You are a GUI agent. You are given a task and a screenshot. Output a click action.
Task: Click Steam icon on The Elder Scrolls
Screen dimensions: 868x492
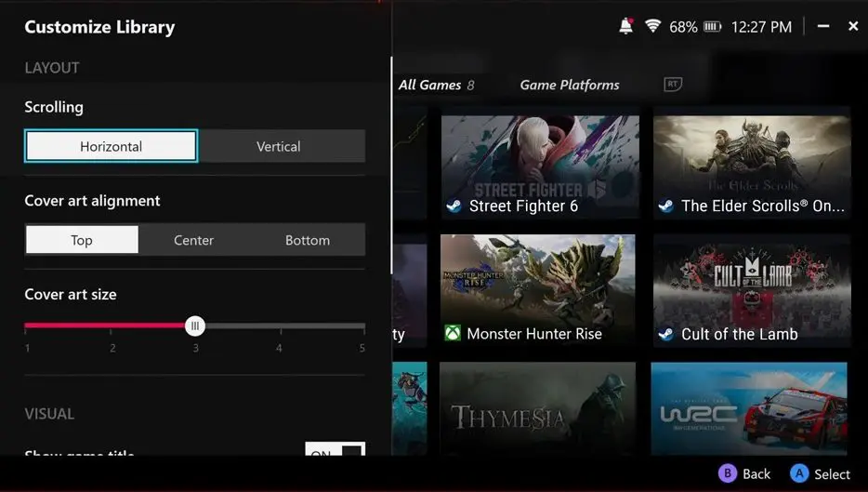click(x=666, y=206)
